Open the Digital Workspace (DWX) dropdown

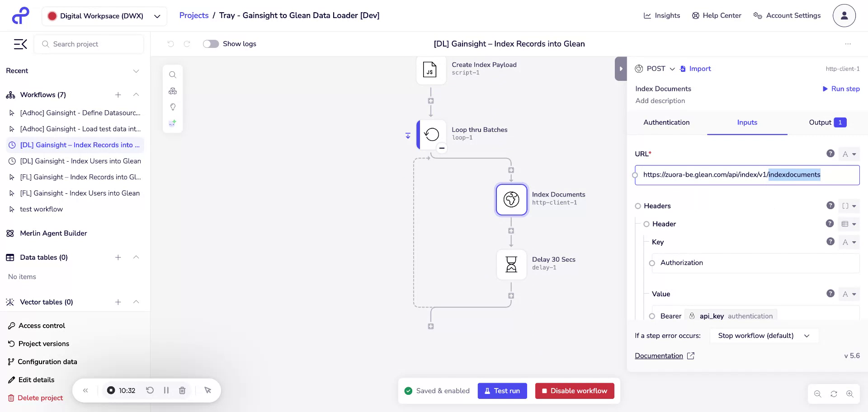point(104,16)
